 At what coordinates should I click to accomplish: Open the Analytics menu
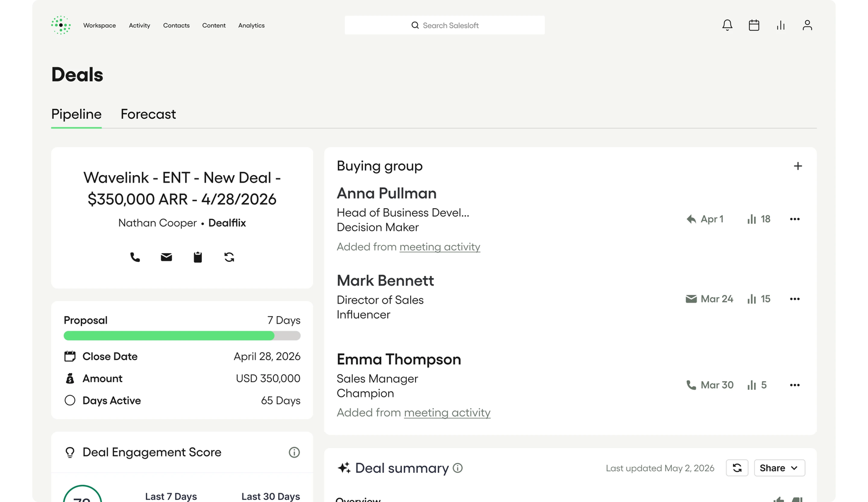[251, 25]
